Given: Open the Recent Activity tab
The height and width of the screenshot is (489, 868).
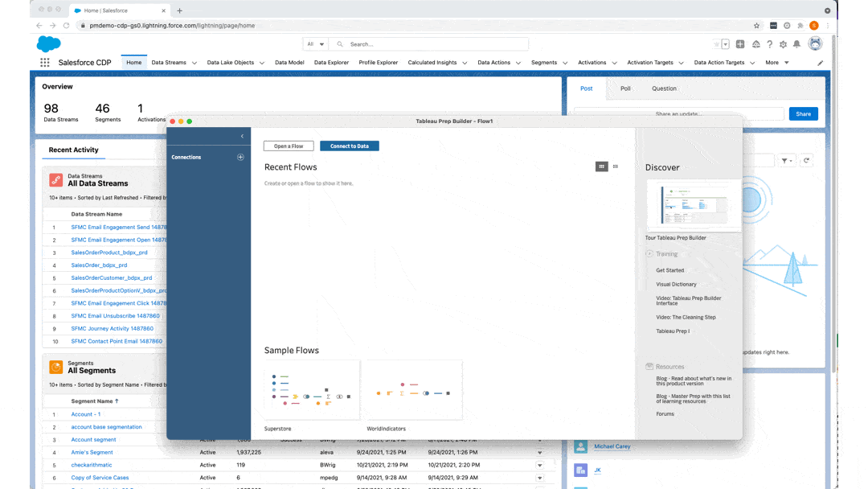Looking at the screenshot, I should [74, 150].
